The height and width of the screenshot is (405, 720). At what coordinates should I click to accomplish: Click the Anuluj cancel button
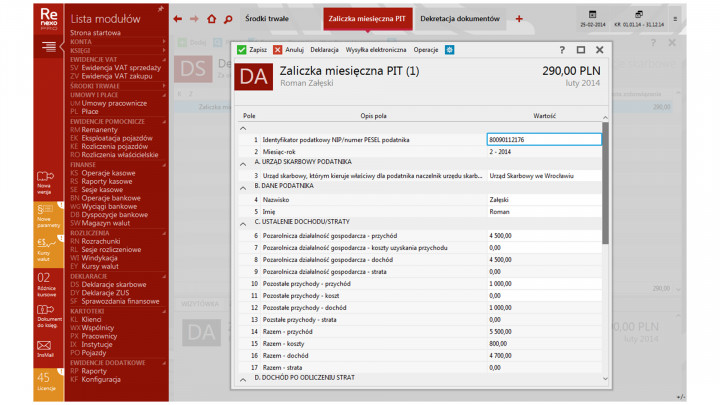[x=288, y=49]
